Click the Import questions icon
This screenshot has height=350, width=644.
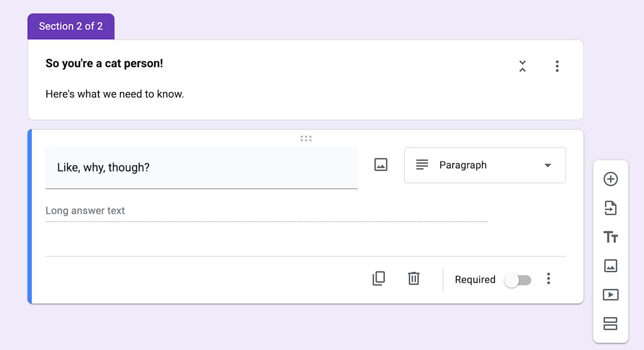(x=610, y=208)
